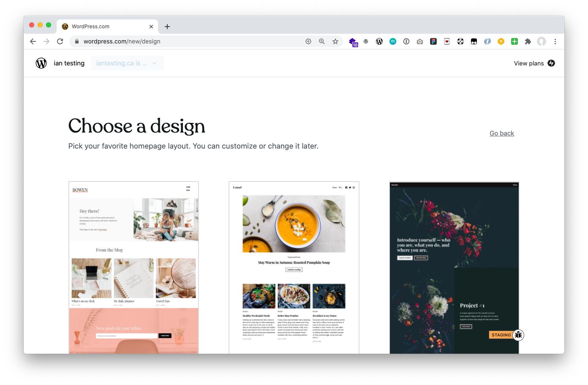Select the dark floral design thumbnail
Viewport: 588px width, 385px height.
pos(454,268)
